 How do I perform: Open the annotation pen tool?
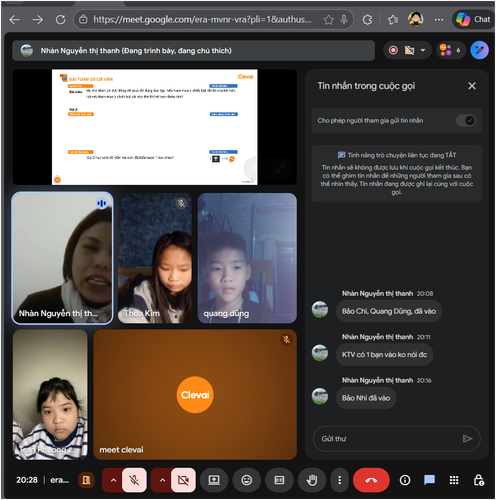click(x=479, y=50)
